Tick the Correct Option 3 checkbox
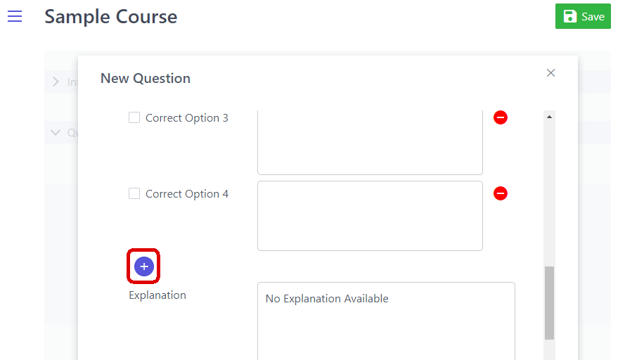The image size is (644, 360). [x=134, y=118]
